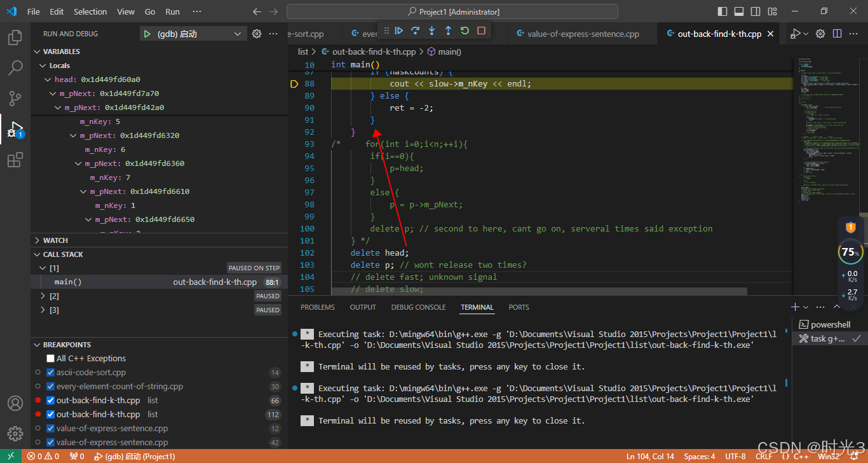Click UTF-8 encoding in status bar
The height and width of the screenshot is (463, 868).
pyautogui.click(x=735, y=456)
